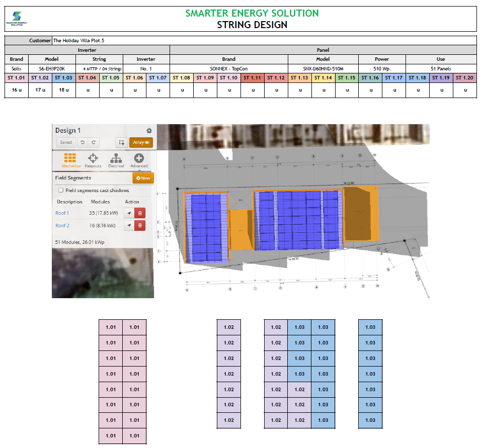Click 'SMARTER ENERGY SOLUTION' heading
The width and height of the screenshot is (483, 448).
(252, 13)
